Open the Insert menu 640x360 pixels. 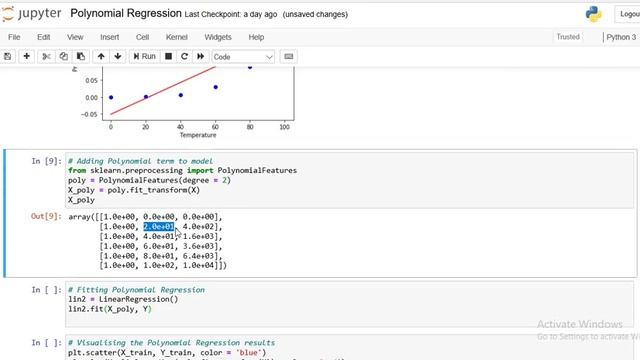coord(110,37)
